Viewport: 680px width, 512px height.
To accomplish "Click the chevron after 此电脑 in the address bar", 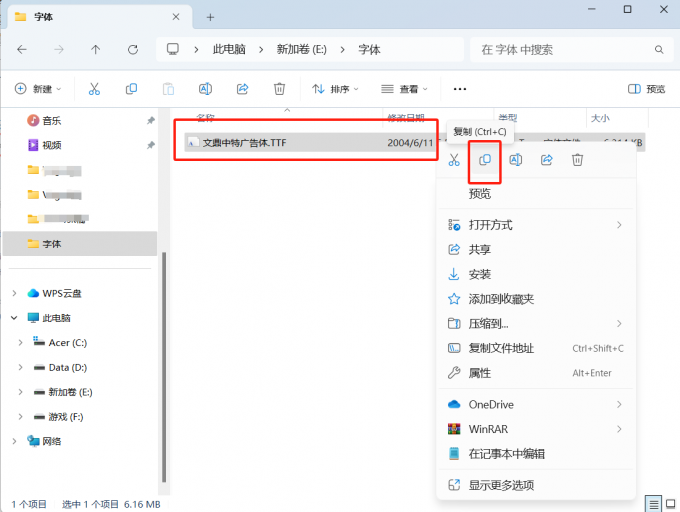I will (261, 50).
